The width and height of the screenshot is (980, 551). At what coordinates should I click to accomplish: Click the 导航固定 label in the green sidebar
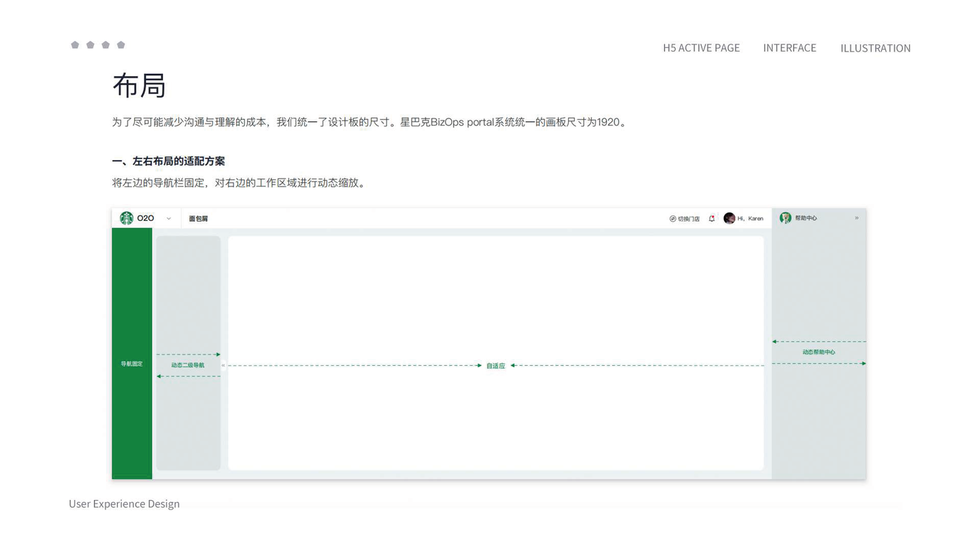[x=131, y=364]
